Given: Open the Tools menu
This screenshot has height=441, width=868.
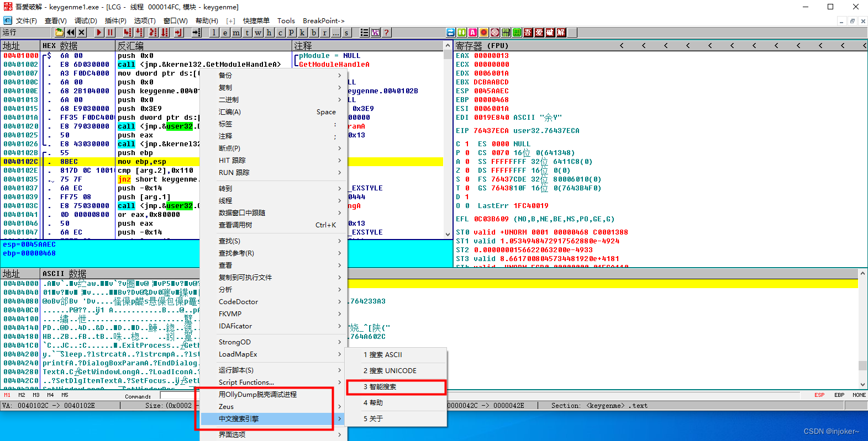Looking at the screenshot, I should coord(286,20).
